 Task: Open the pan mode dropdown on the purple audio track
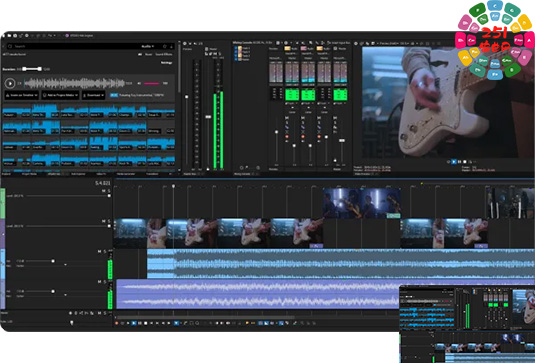point(65,295)
